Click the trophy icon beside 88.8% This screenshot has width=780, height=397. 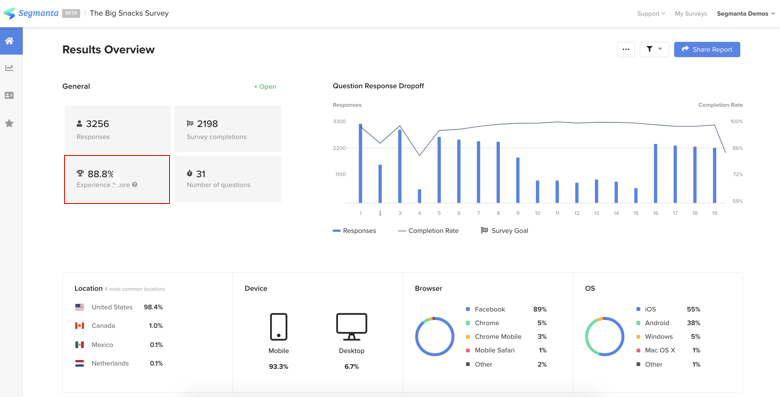pos(80,174)
